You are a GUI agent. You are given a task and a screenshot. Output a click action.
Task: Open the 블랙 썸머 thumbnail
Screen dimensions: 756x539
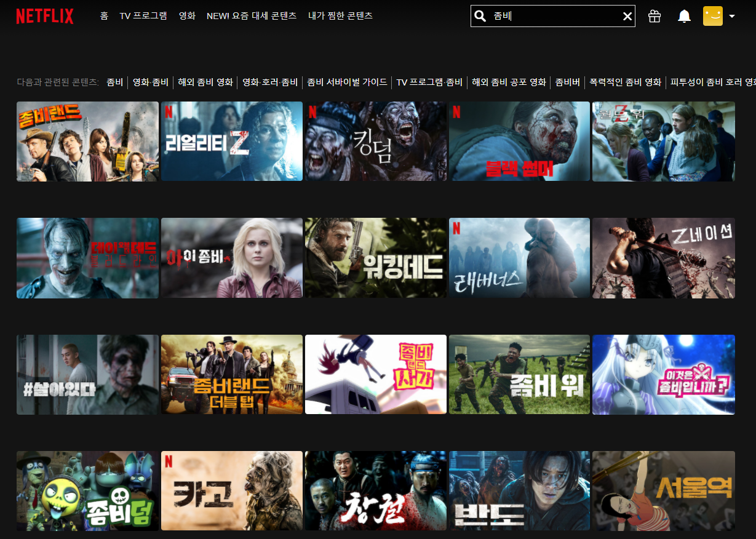(519, 142)
